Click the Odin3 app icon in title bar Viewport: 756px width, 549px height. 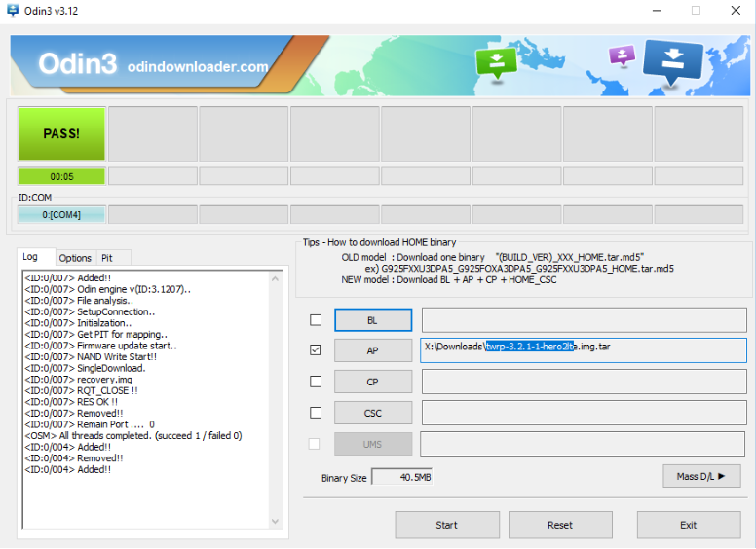[13, 10]
